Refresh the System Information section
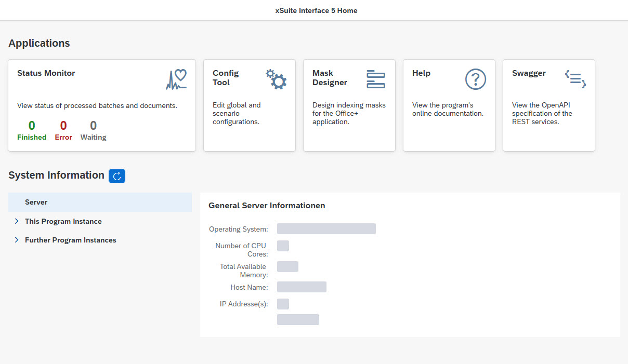628x364 pixels. pyautogui.click(x=117, y=176)
